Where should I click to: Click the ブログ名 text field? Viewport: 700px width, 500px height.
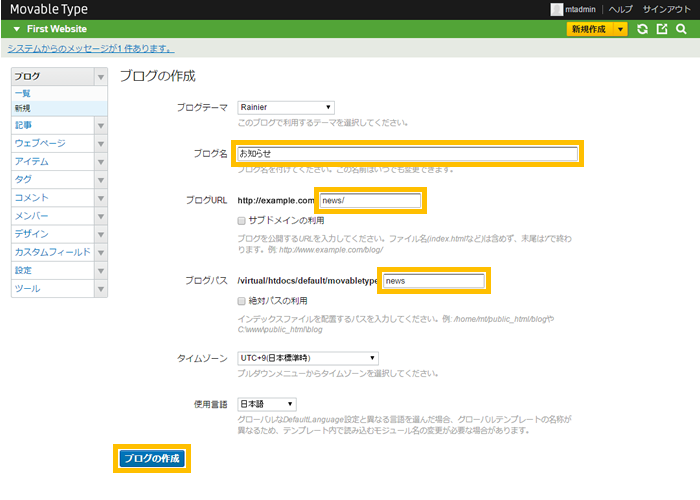[x=406, y=153]
